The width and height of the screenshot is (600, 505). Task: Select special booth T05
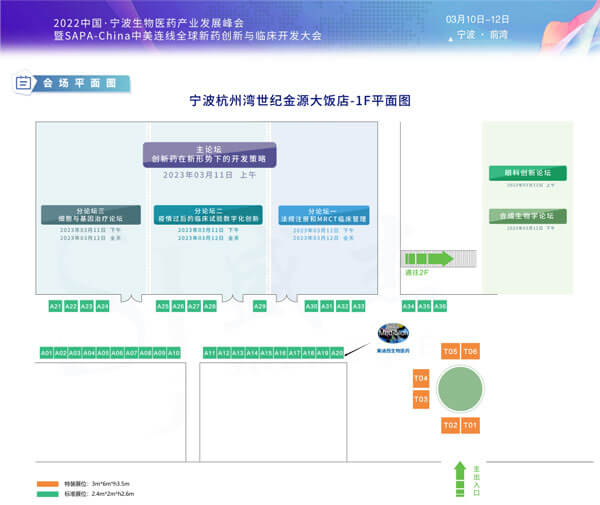pyautogui.click(x=450, y=352)
